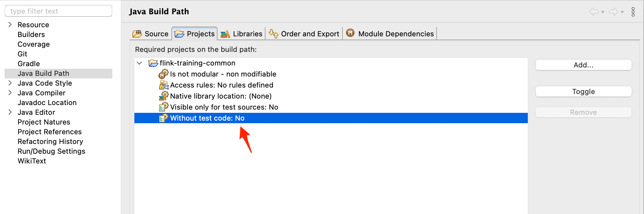This screenshot has width=644, height=214.
Task: Go back with the left arrow icon
Action: (x=594, y=12)
